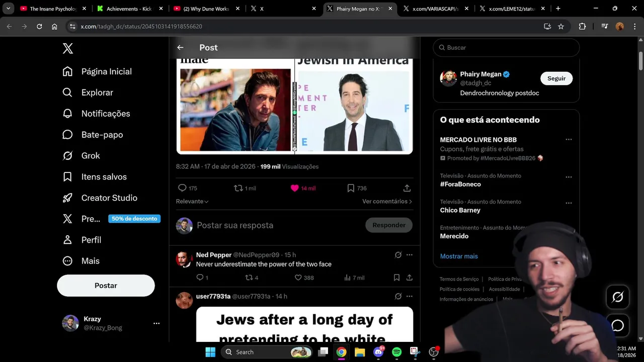Like Ned Pepper comment with 388 likes
644x362 pixels.
click(x=304, y=278)
